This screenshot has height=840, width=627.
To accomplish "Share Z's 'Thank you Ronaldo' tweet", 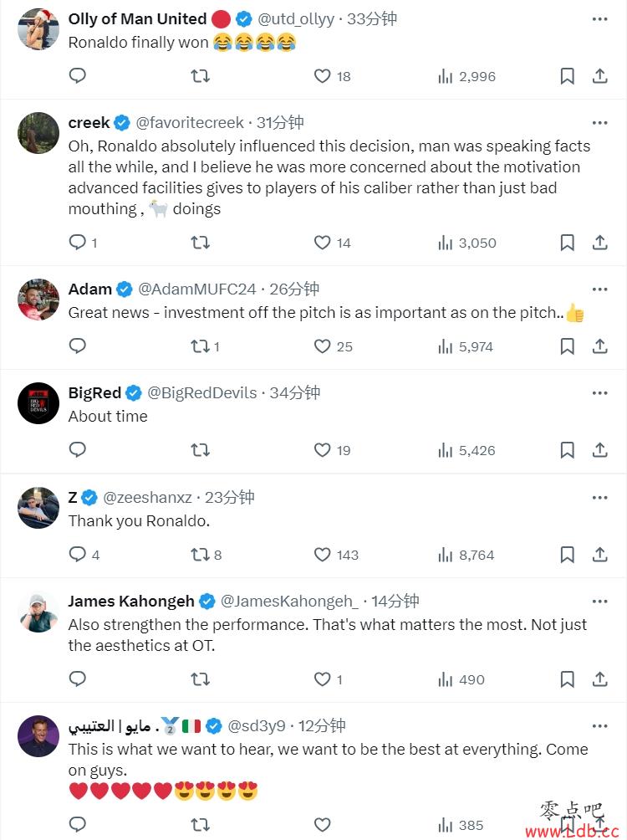I will (599, 555).
